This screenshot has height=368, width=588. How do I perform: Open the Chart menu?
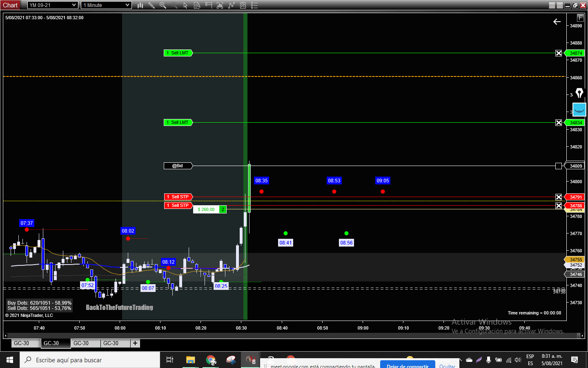pos(10,5)
